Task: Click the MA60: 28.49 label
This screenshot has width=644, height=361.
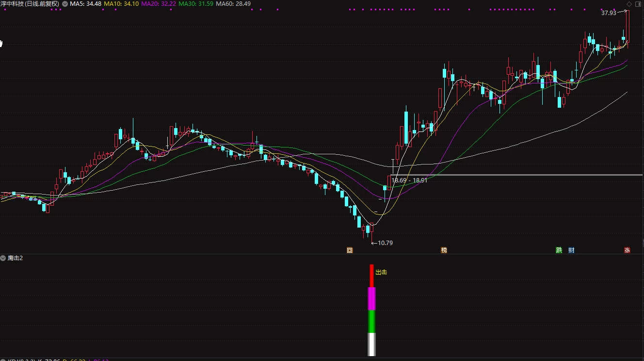Action: [x=233, y=4]
